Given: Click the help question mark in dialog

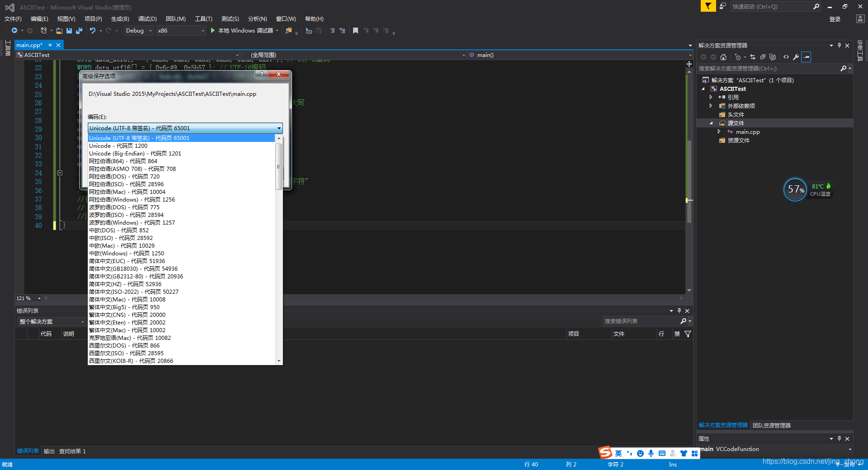Looking at the screenshot, I should click(x=261, y=74).
